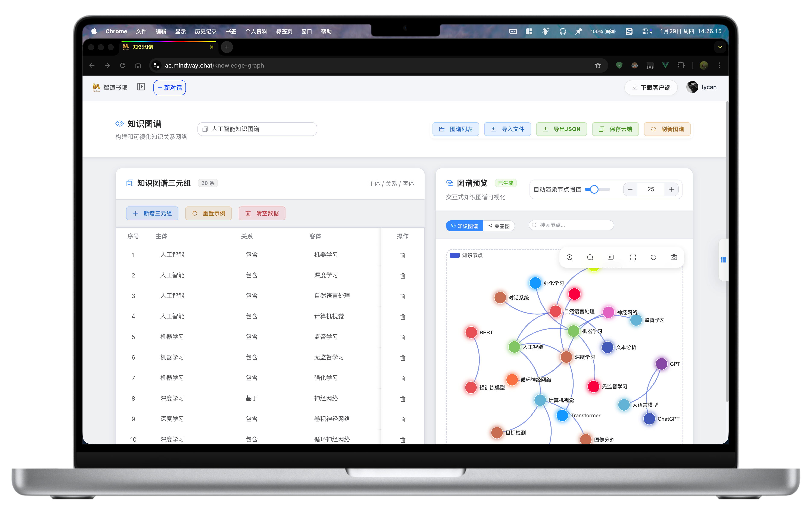Open Chrome three-dot menu
This screenshot has width=812, height=513.
pyautogui.click(x=719, y=65)
